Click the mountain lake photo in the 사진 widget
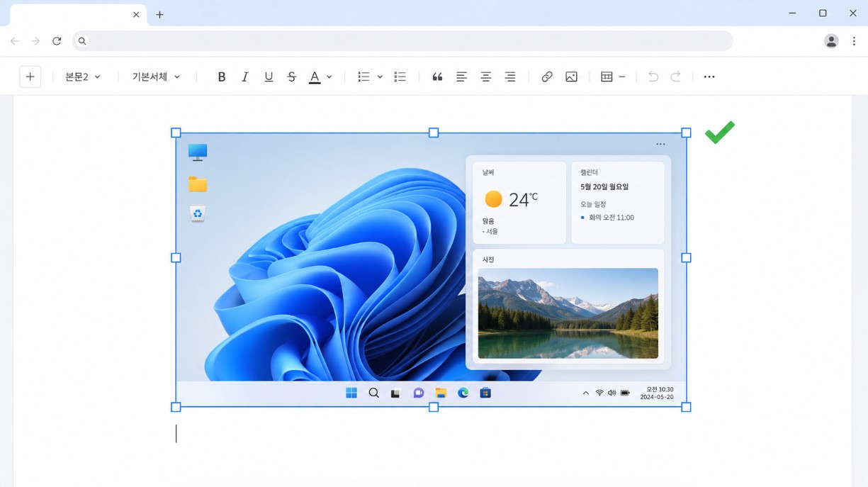The image size is (868, 487). (568, 313)
